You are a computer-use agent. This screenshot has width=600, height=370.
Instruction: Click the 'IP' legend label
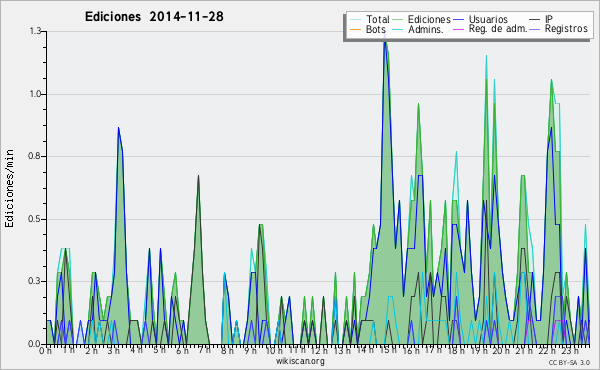[549, 19]
